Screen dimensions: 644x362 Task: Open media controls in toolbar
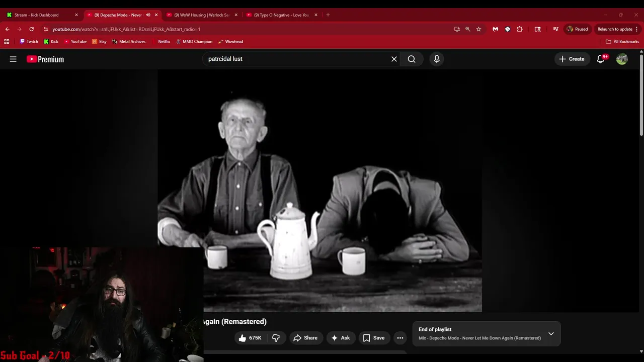[555, 29]
